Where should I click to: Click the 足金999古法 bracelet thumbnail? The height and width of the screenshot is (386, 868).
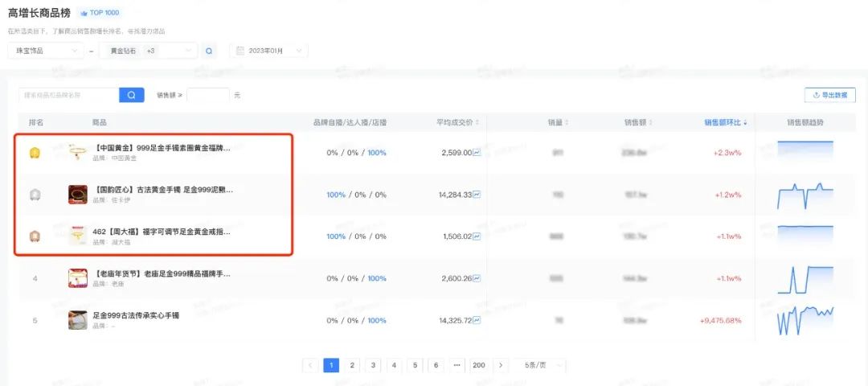coord(77,320)
